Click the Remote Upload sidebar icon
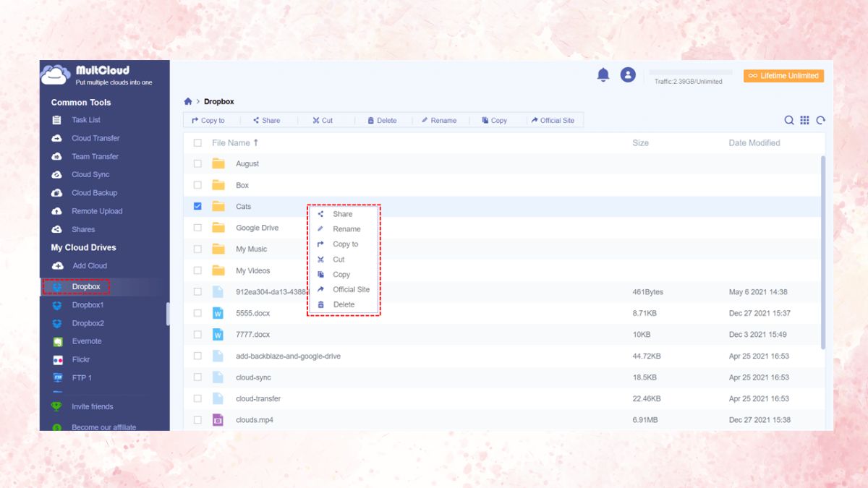Viewport: 868px width, 488px height. click(56, 211)
